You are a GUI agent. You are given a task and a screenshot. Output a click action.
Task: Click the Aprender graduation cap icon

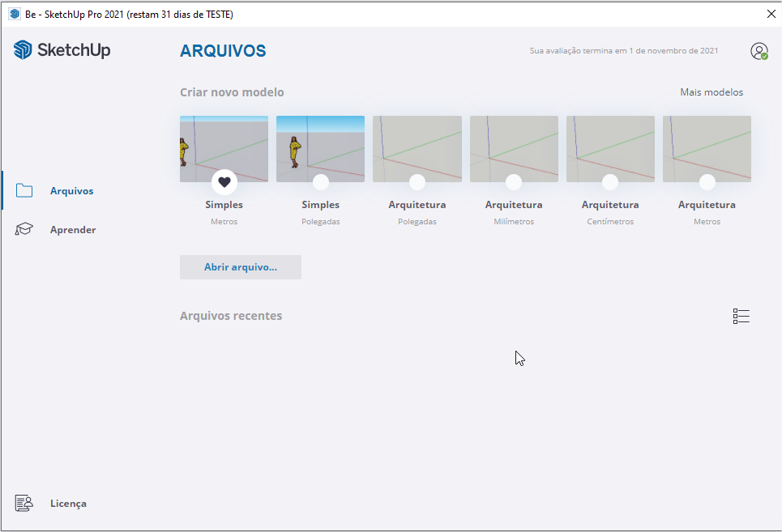(x=24, y=229)
